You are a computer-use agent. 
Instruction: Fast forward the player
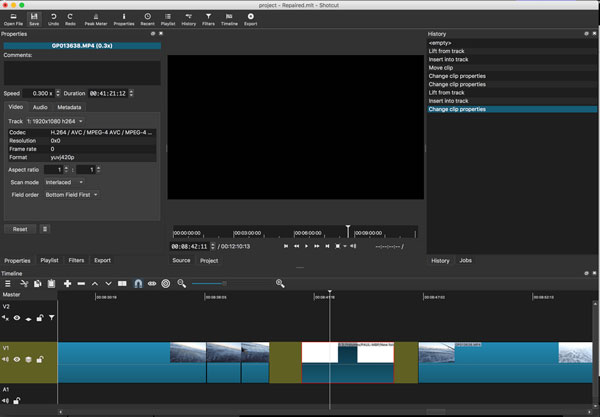point(317,246)
